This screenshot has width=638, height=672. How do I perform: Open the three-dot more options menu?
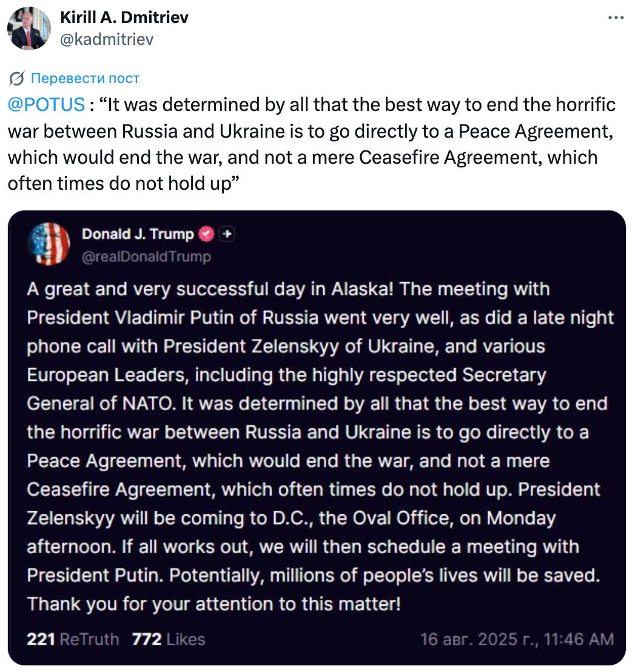click(x=616, y=18)
